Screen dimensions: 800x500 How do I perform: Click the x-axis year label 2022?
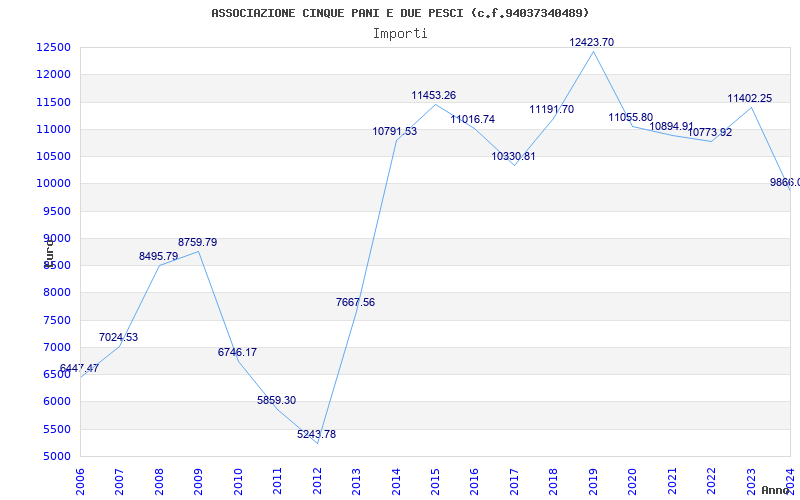click(711, 481)
